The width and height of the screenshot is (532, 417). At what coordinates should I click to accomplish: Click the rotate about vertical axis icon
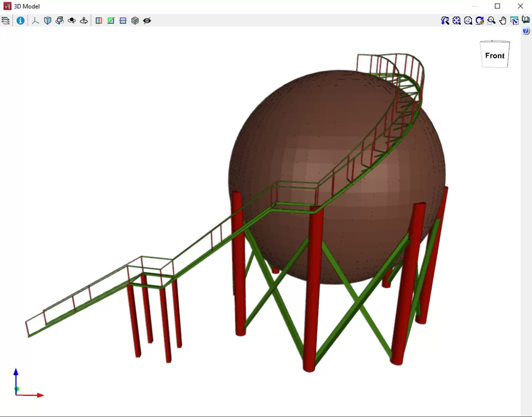click(84, 21)
